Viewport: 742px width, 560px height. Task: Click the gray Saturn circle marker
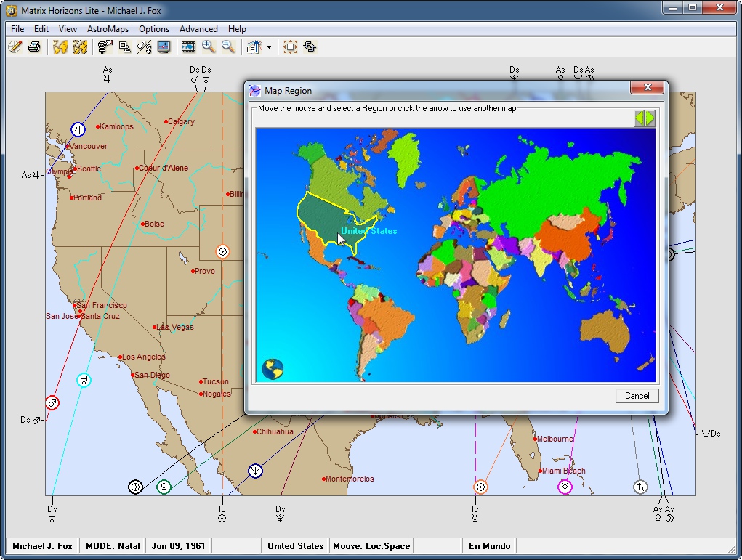(x=640, y=487)
